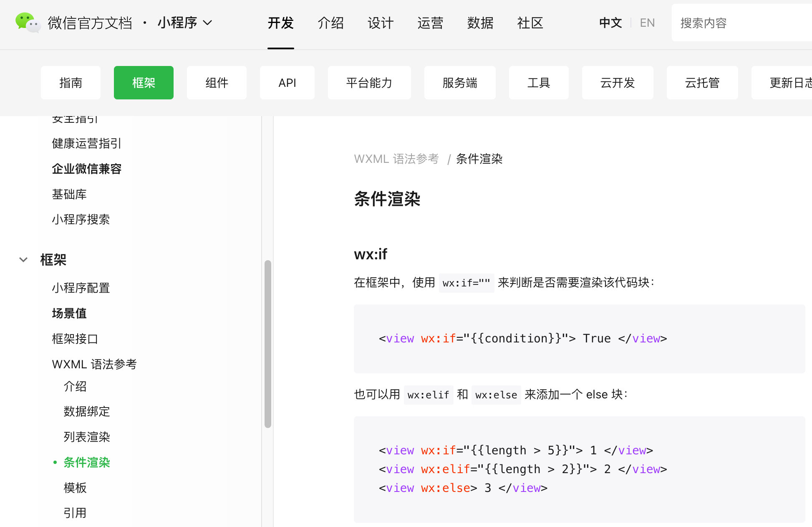Click the 框架 navigation tab
The height and width of the screenshot is (527, 812).
pos(143,82)
